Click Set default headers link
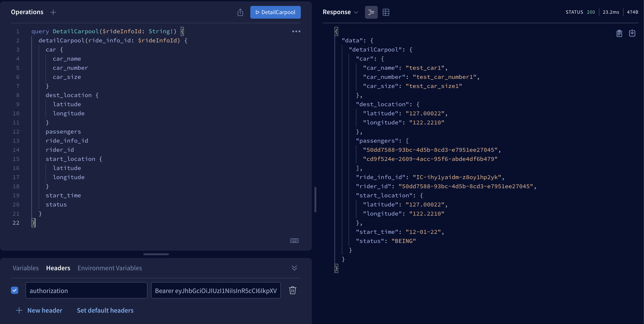This screenshot has height=324, width=644. pyautogui.click(x=105, y=311)
